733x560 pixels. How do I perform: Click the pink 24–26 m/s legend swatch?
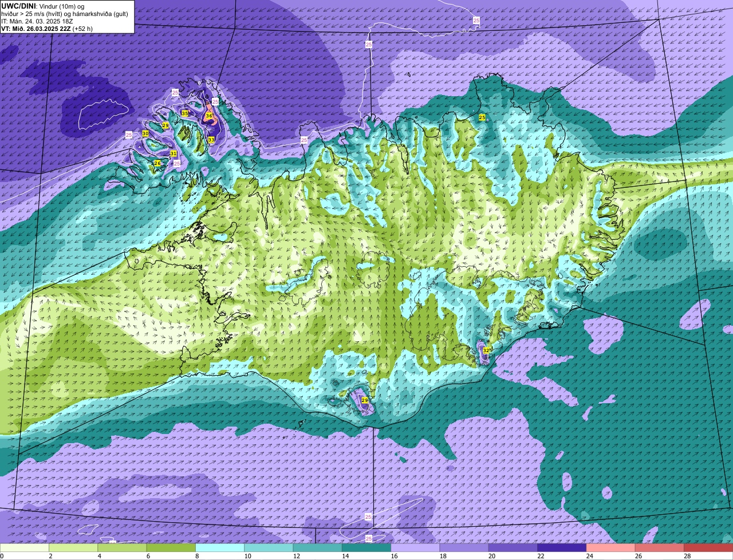pyautogui.click(x=610, y=547)
